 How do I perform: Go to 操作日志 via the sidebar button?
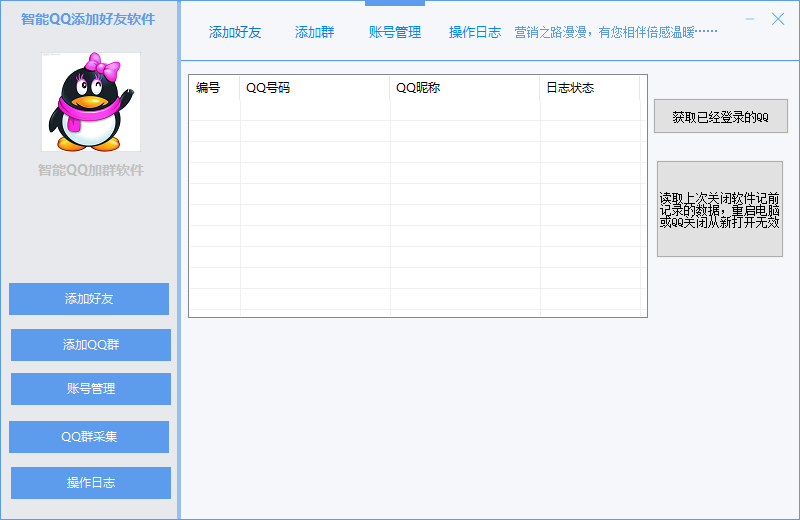click(x=91, y=483)
